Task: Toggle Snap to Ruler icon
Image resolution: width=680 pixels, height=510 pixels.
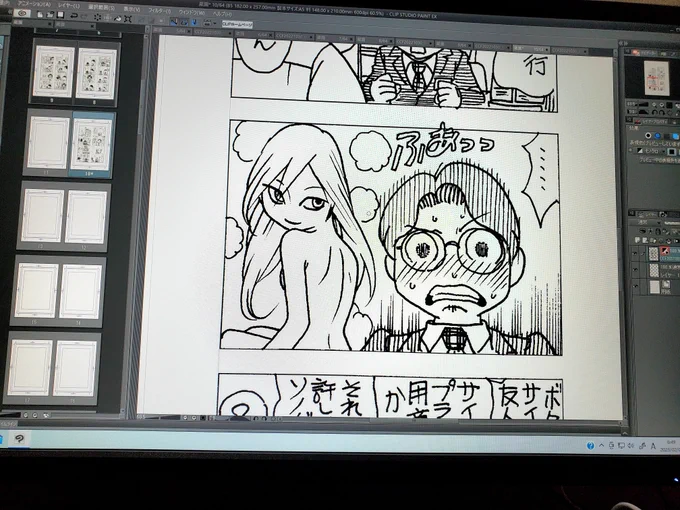Action: (174, 21)
